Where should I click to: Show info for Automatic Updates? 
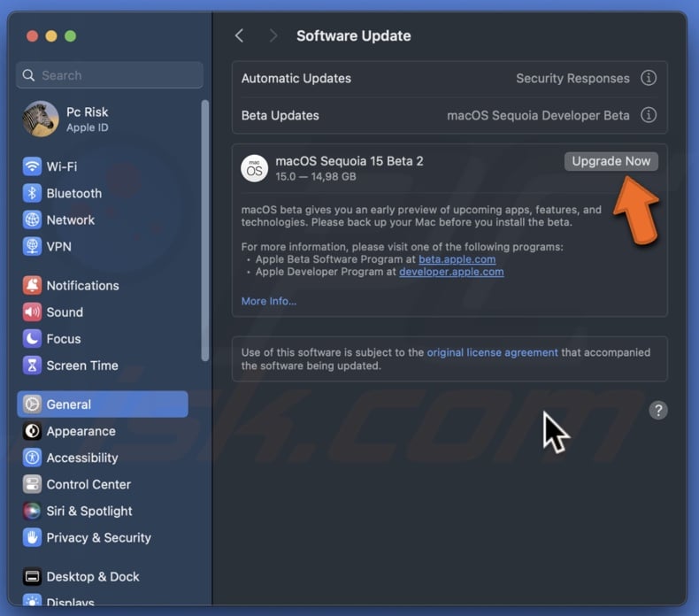pos(649,78)
